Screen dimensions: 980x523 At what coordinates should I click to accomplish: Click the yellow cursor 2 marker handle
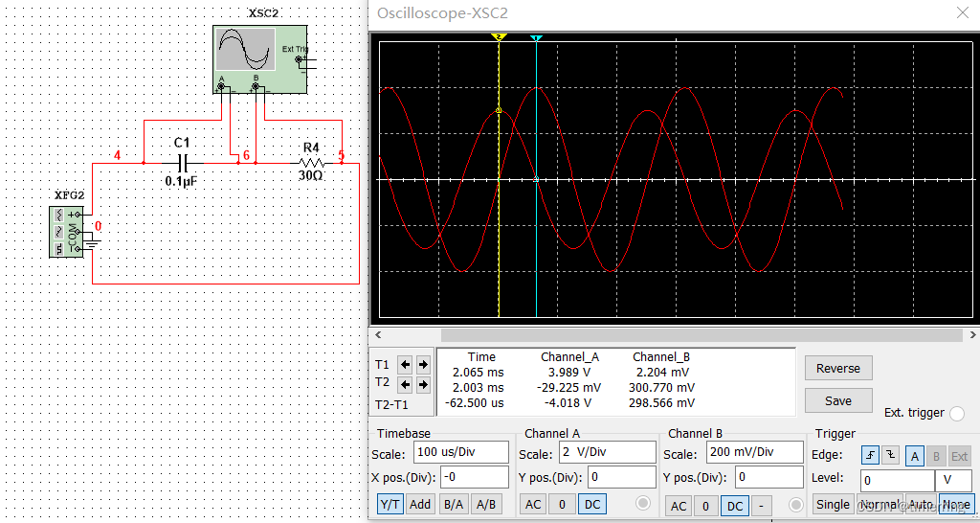click(498, 37)
